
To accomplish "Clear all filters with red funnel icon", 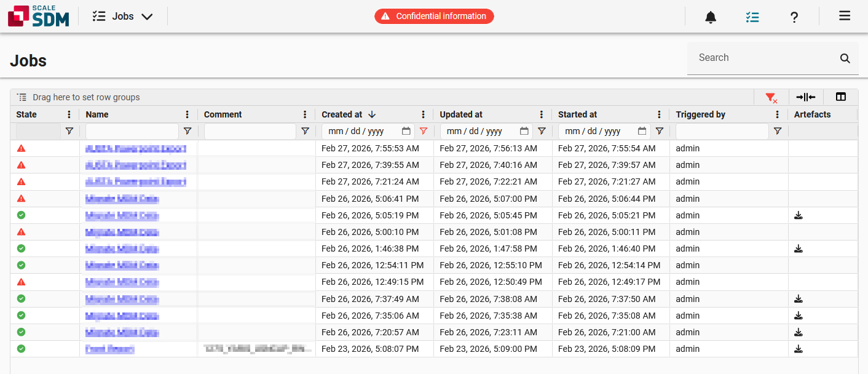I will click(x=771, y=97).
